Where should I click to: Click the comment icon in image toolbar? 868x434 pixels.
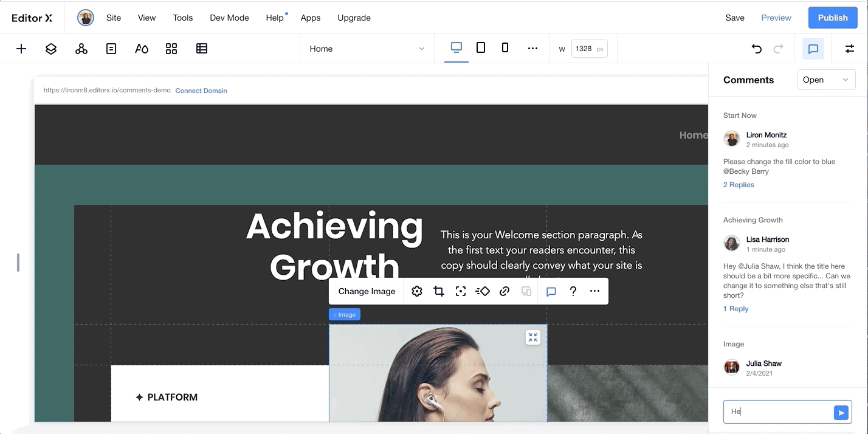click(x=551, y=291)
